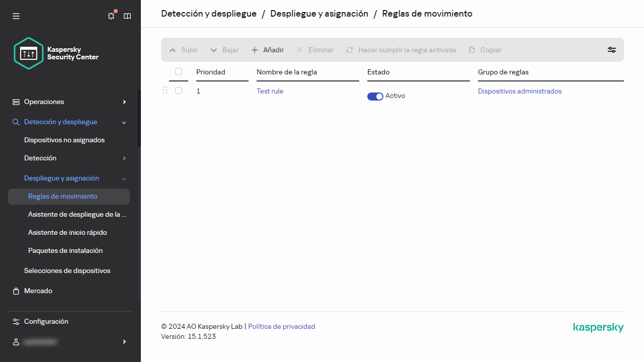This screenshot has height=362, width=644.
Task: Click the Detección y despliegue breadcrumb
Action: point(209,14)
